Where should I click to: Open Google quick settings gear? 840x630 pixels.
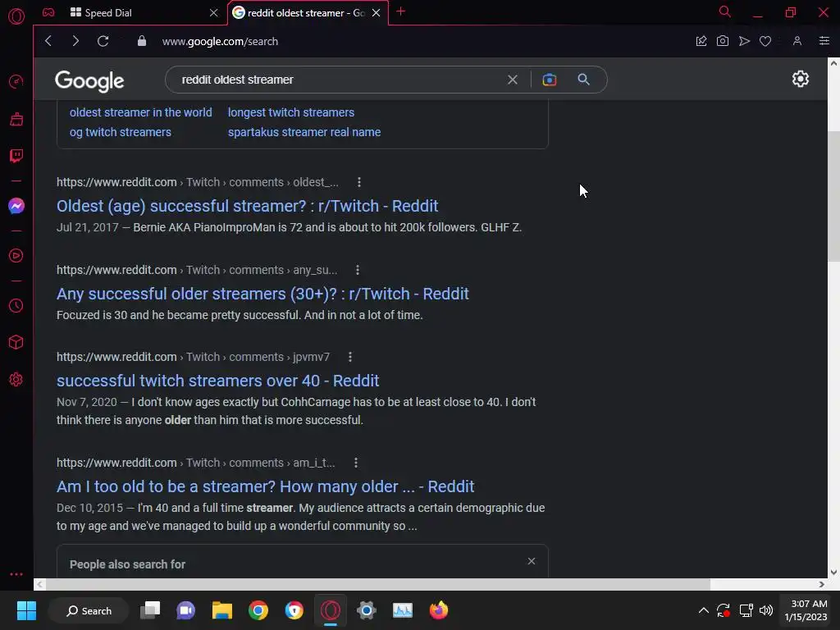click(x=801, y=80)
